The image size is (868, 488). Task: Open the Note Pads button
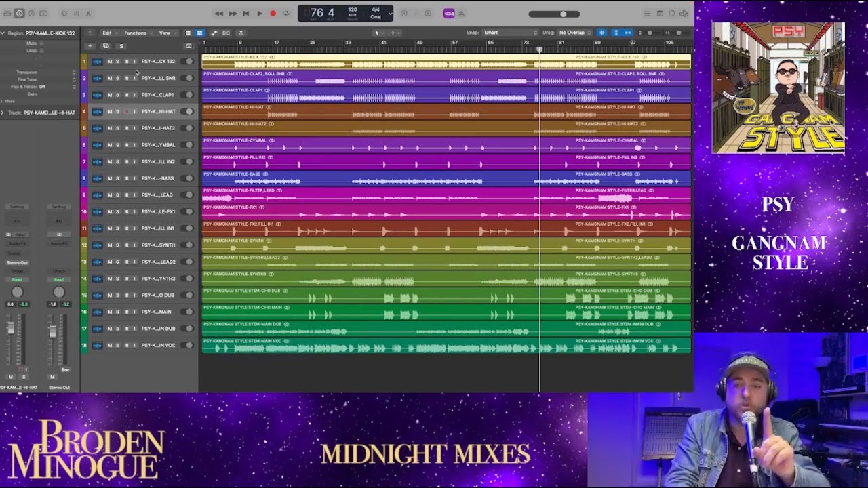[660, 14]
